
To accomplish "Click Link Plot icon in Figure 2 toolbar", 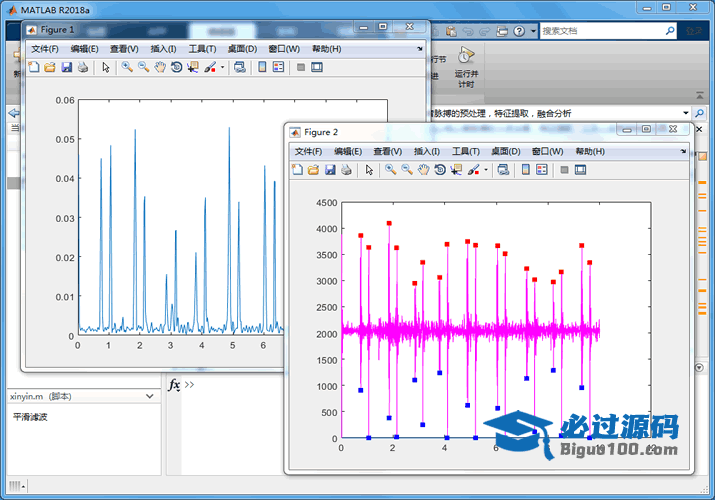I will point(503,170).
